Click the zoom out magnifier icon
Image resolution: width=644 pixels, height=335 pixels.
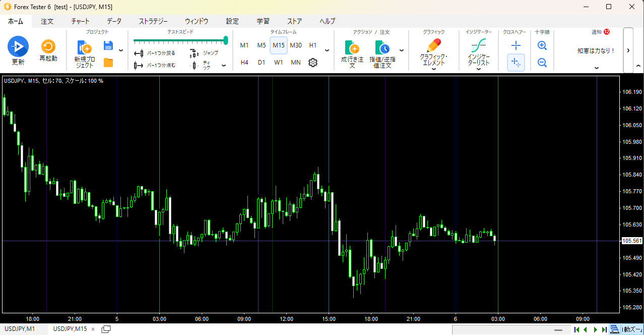tap(542, 63)
